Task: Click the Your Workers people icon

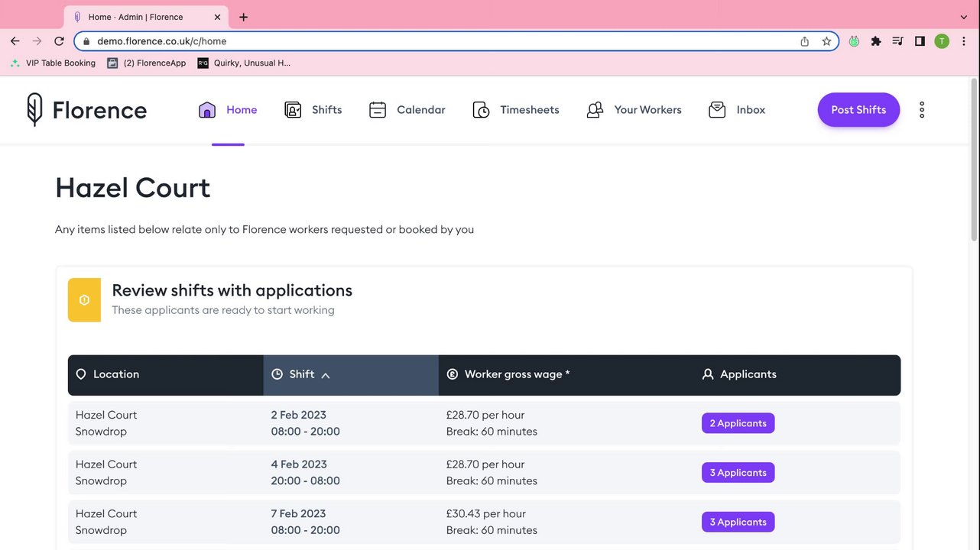Action: [x=595, y=110]
